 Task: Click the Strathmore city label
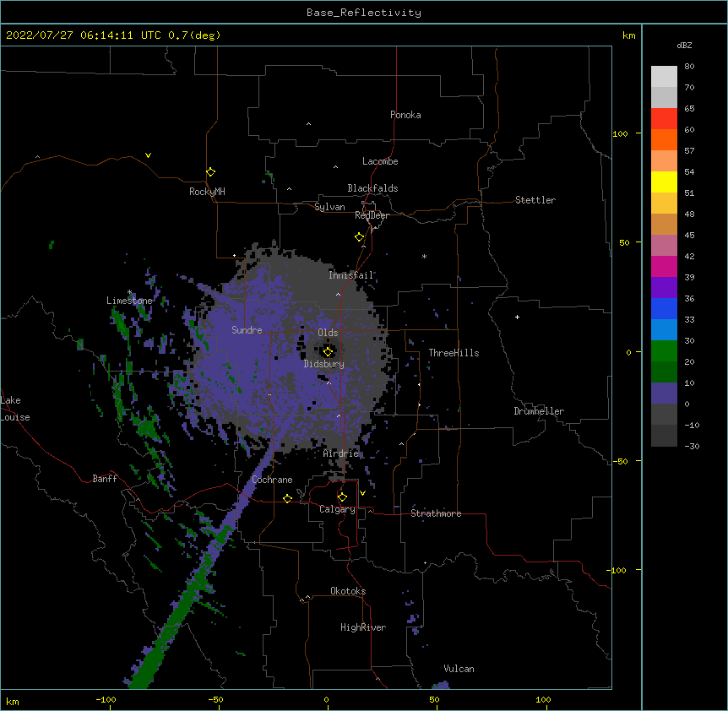coord(436,513)
